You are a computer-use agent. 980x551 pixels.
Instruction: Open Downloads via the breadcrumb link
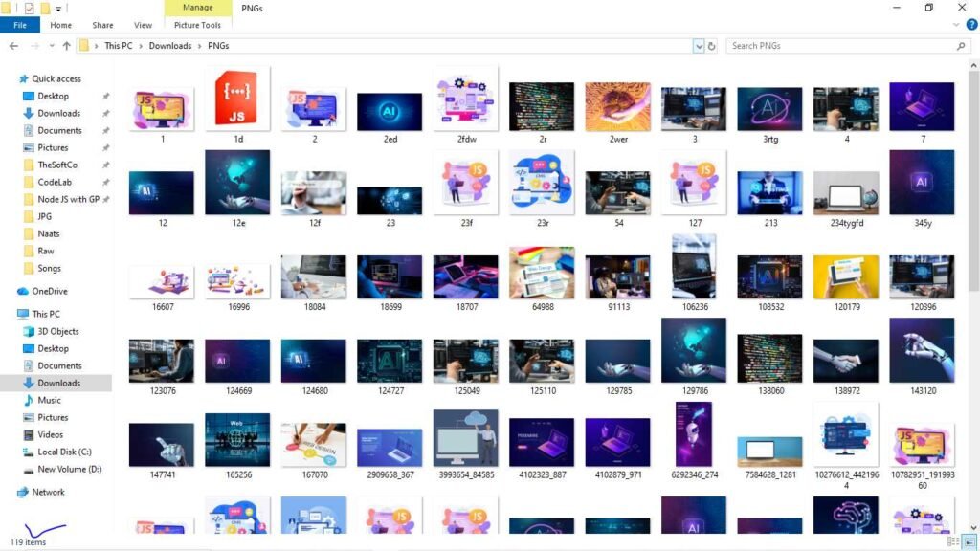pos(169,45)
